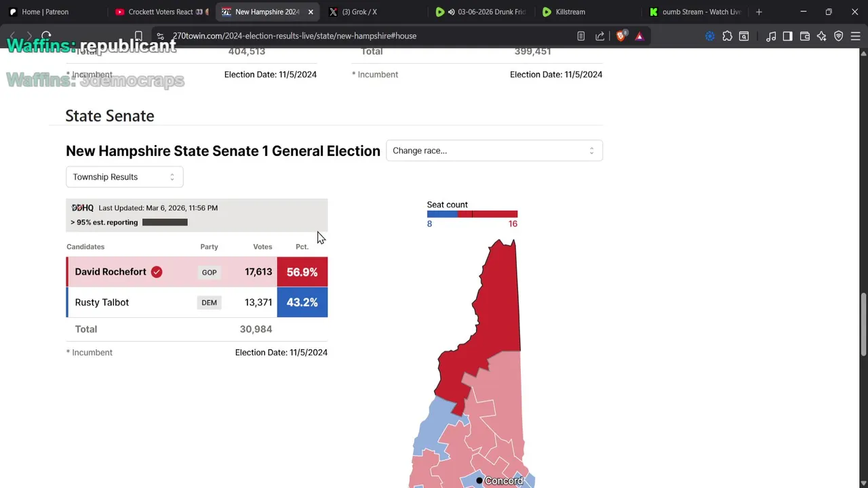Switch to the Killstream tab
The width and height of the screenshot is (868, 488).
[x=570, y=12]
